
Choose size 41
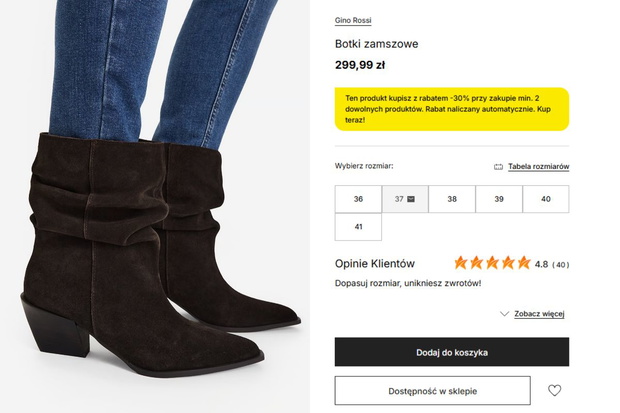click(x=358, y=227)
